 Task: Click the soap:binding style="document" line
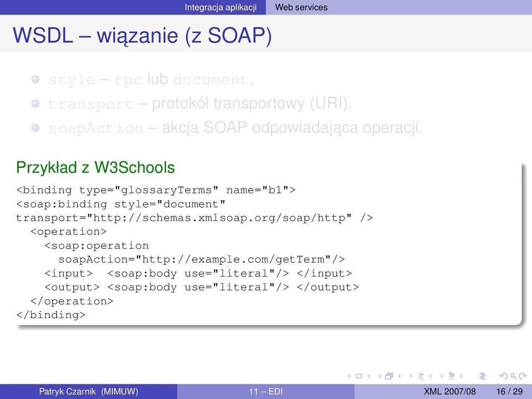(x=121, y=204)
